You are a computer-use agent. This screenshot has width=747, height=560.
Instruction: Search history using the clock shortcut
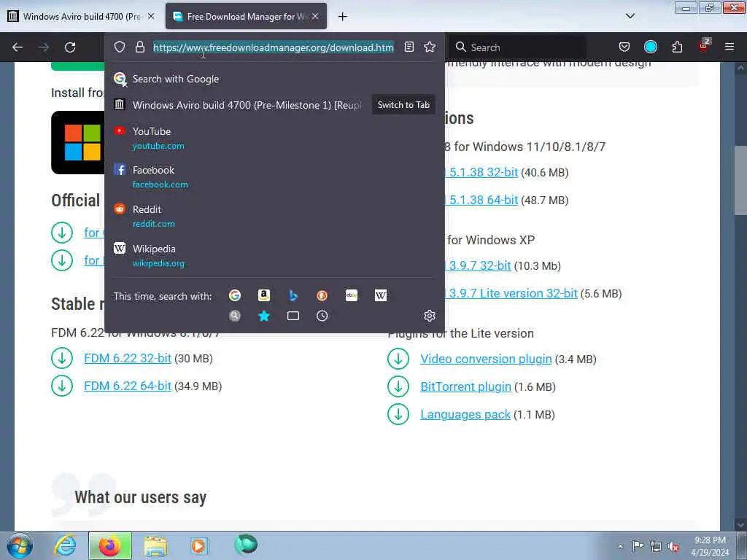click(322, 316)
